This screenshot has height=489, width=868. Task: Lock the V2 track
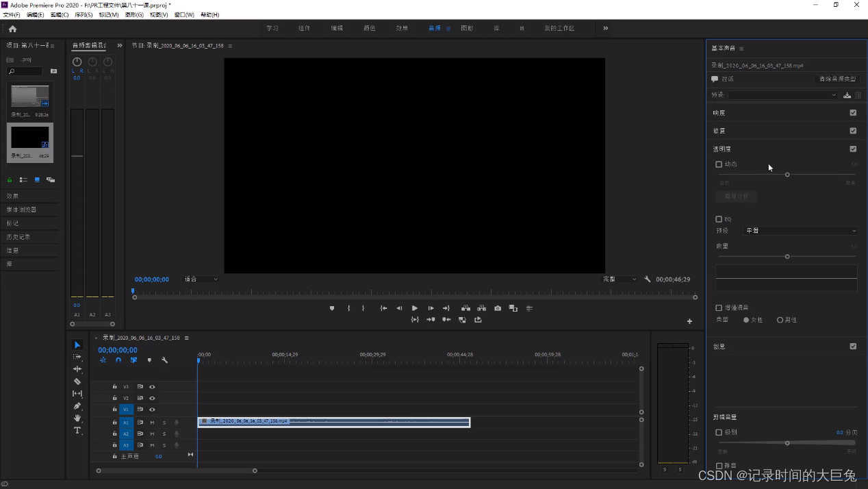click(115, 398)
